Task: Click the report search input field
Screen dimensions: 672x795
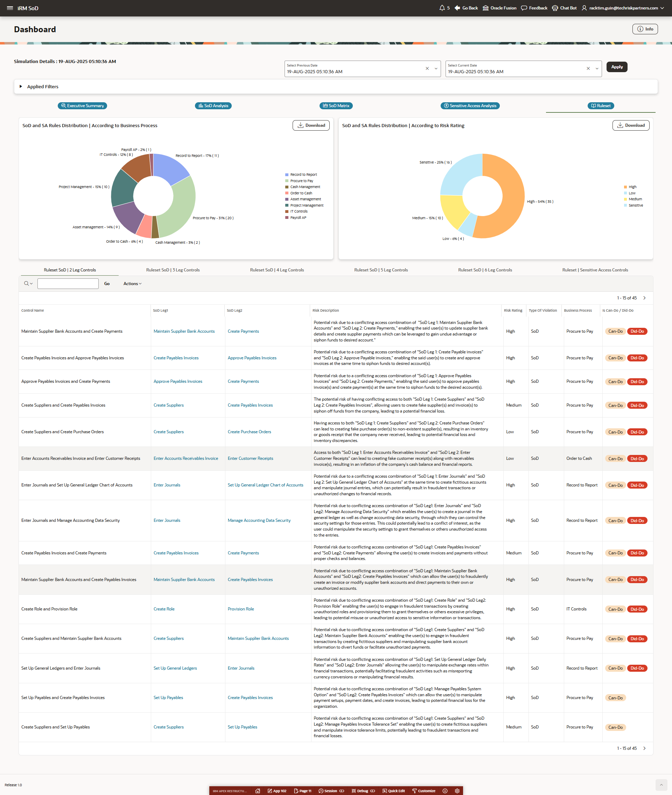Action: pyautogui.click(x=68, y=284)
